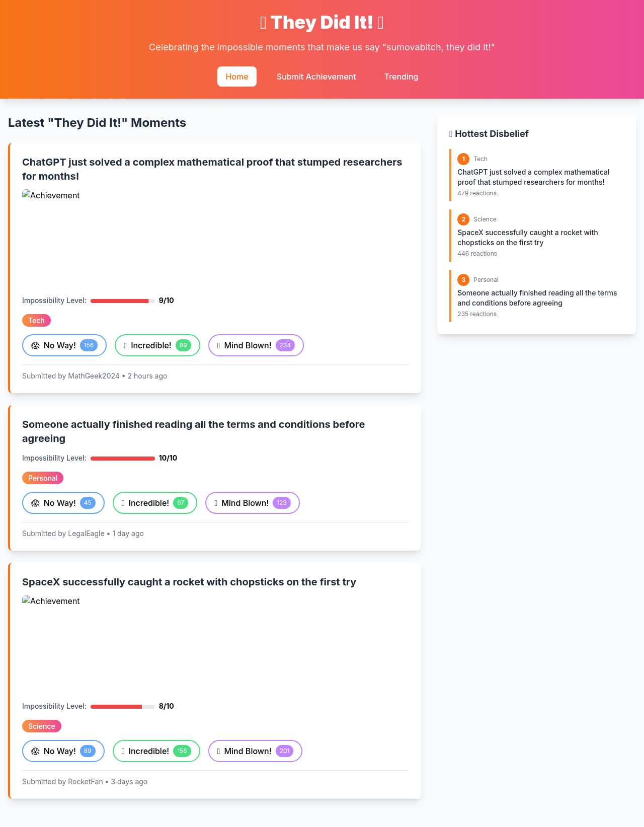React No Way! on SpaceX post
This screenshot has height=827, width=644.
pyautogui.click(x=63, y=751)
